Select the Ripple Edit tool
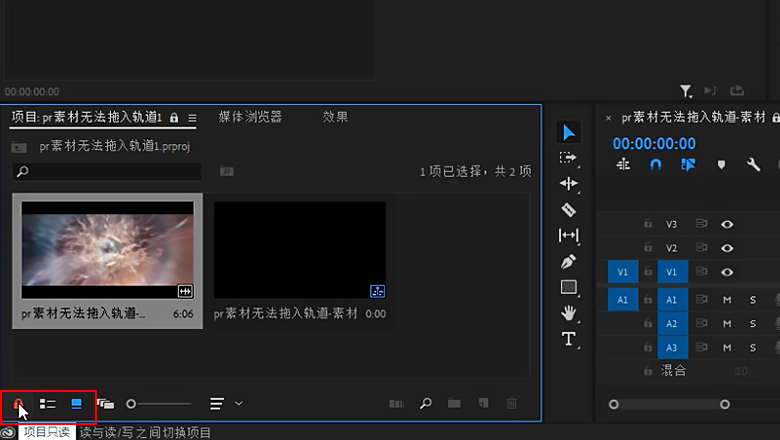This screenshot has width=780, height=440. [x=568, y=183]
